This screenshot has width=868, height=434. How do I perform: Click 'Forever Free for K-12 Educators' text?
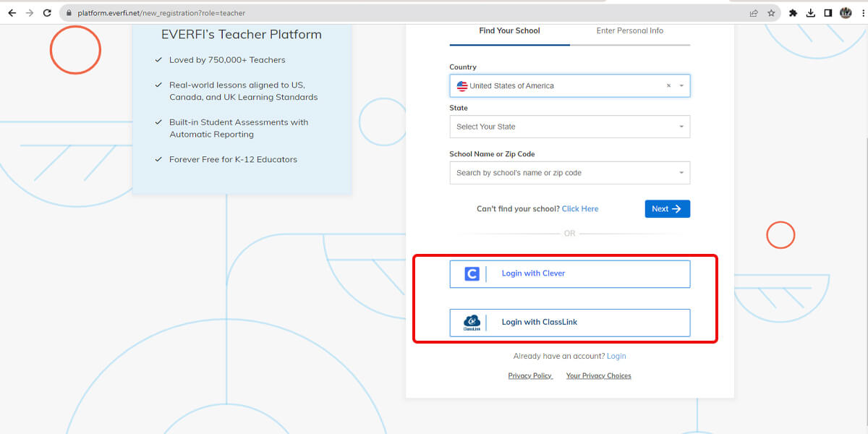[233, 159]
